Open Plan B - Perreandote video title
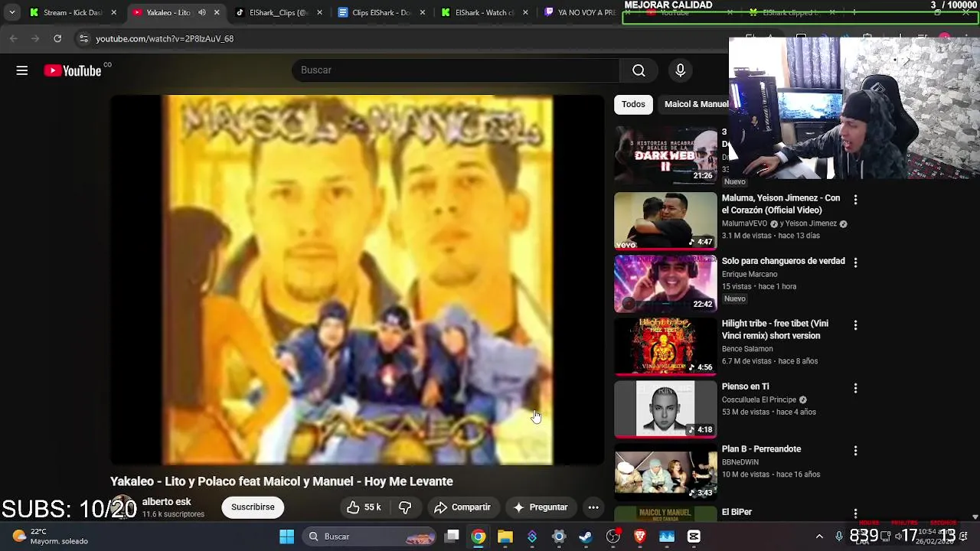980x551 pixels. tap(761, 449)
